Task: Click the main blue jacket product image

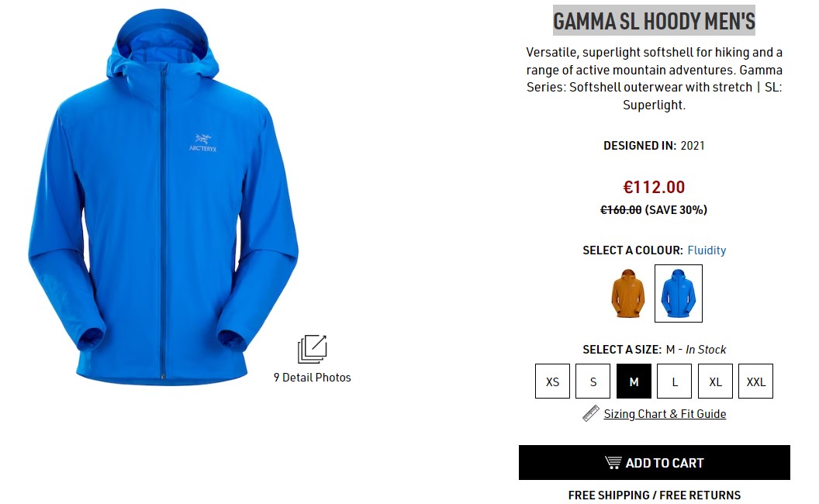Action: 163,198
